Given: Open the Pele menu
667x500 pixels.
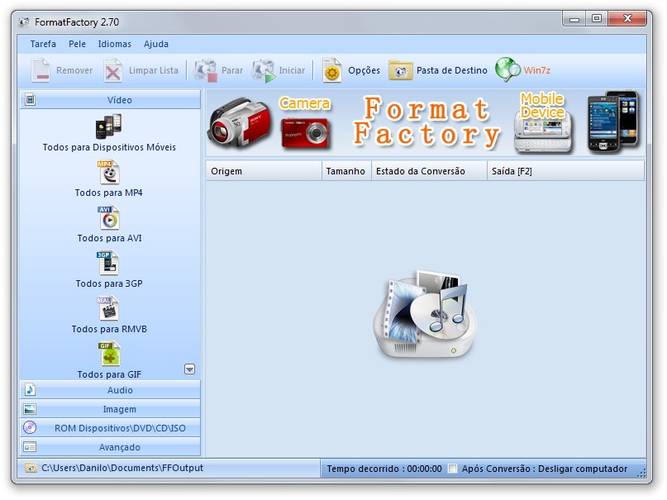Looking at the screenshot, I should (x=77, y=44).
